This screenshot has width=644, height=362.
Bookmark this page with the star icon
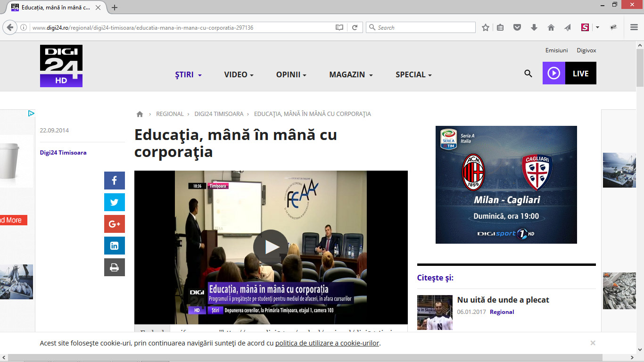tap(486, 27)
